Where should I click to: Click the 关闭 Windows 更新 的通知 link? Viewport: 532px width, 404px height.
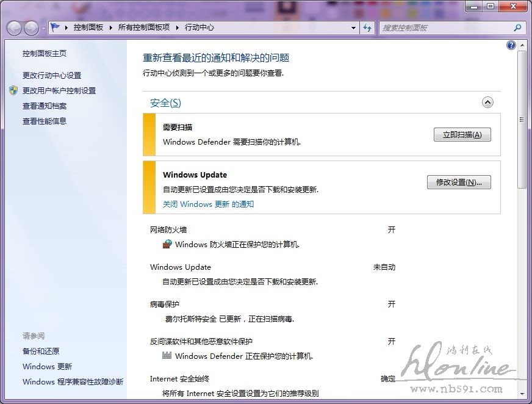pyautogui.click(x=208, y=204)
